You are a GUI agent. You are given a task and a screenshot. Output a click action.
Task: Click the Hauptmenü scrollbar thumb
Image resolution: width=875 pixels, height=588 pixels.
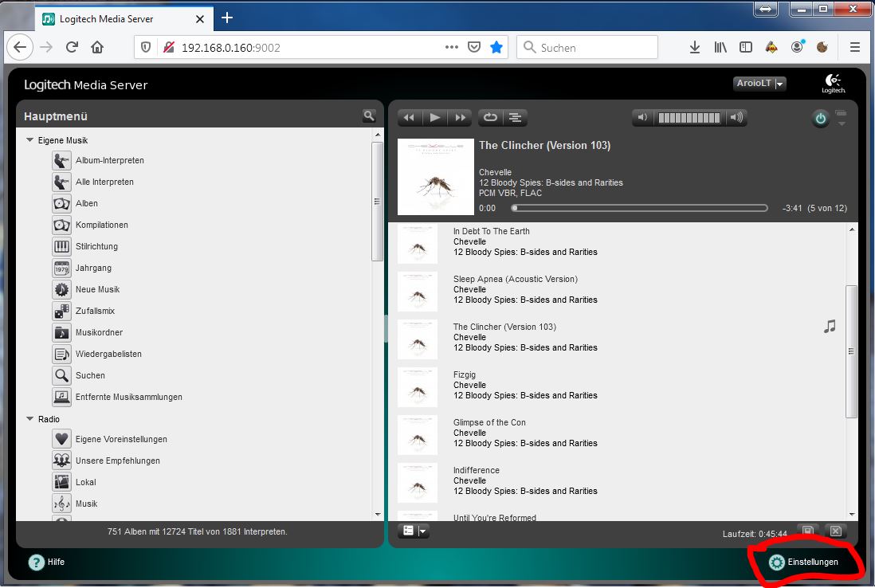[377, 202]
